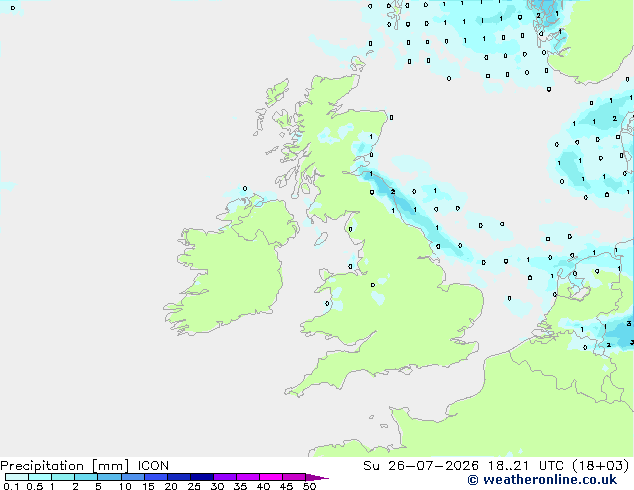Click the 30–35 mm purple legend swatch
Image resolution: width=634 pixels, height=490 pixels.
(225, 477)
